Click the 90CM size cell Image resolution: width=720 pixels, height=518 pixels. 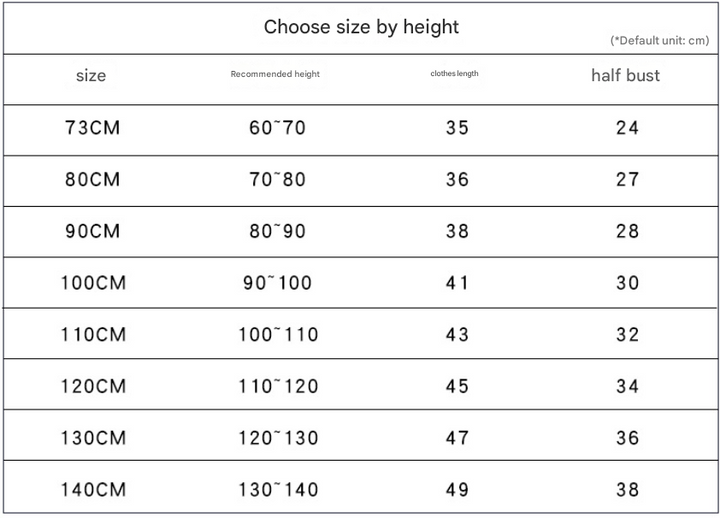(92, 231)
